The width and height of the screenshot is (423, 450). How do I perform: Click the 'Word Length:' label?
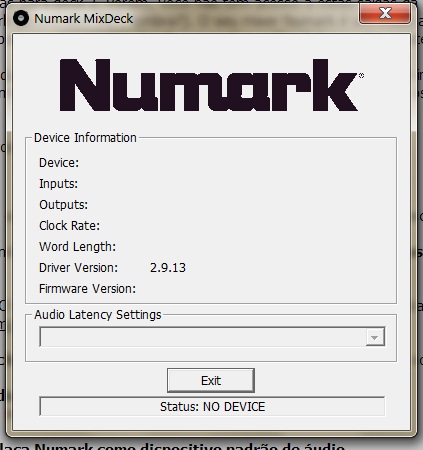pos(77,247)
